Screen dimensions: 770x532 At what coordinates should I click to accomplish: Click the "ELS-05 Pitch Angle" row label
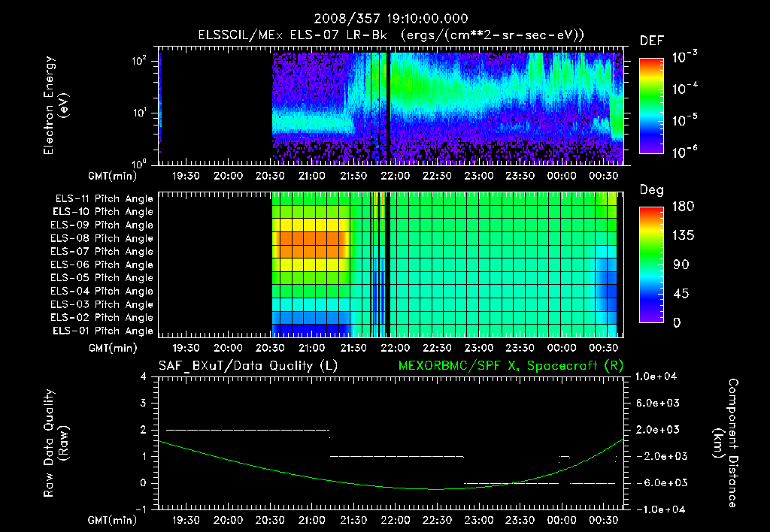(102, 278)
